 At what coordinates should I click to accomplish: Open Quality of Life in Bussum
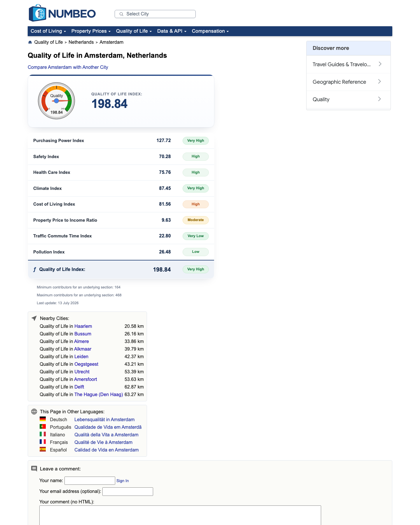(83, 334)
